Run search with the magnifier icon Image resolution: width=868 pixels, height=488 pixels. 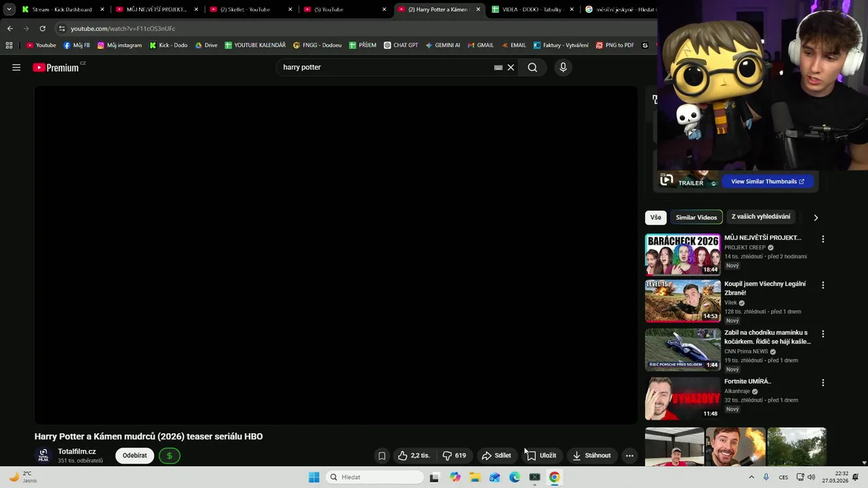tap(532, 67)
